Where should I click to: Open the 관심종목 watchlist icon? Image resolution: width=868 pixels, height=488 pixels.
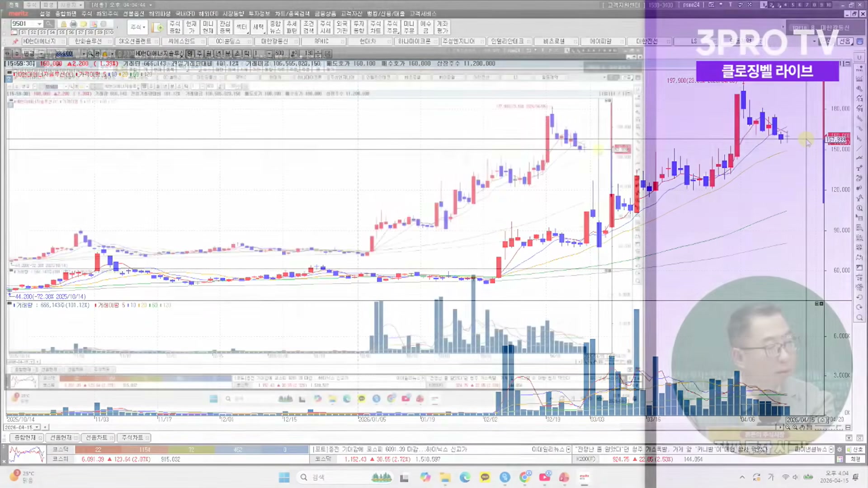[x=225, y=27]
